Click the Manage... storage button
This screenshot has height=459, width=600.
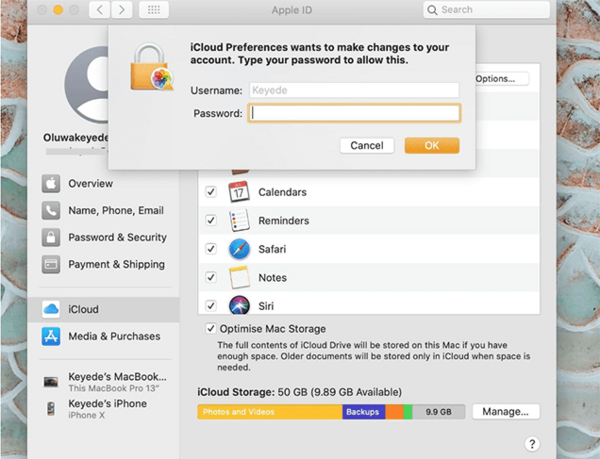point(506,412)
